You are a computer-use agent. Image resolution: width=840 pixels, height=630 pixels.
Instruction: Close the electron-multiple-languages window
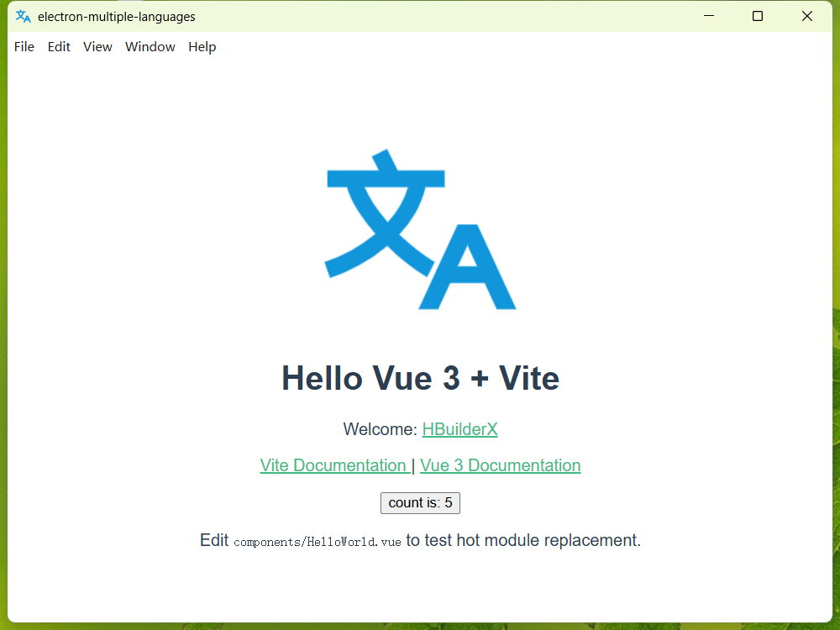(x=806, y=16)
